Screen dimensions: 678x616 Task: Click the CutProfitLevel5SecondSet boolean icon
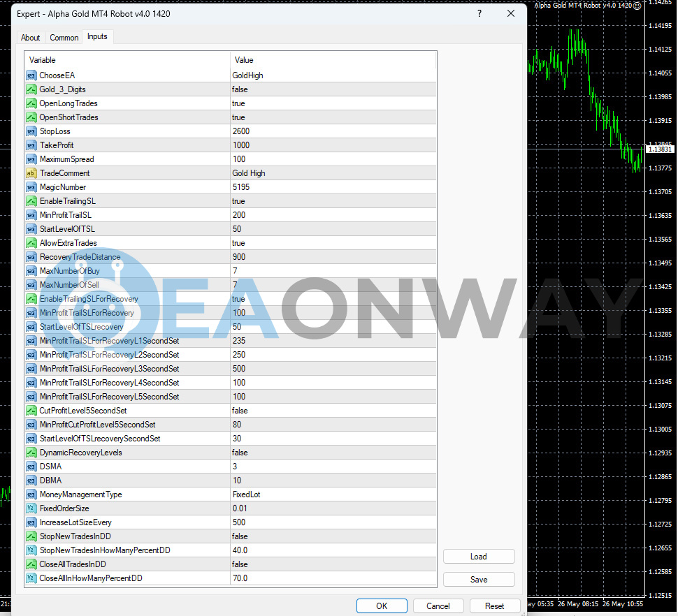pyautogui.click(x=31, y=411)
